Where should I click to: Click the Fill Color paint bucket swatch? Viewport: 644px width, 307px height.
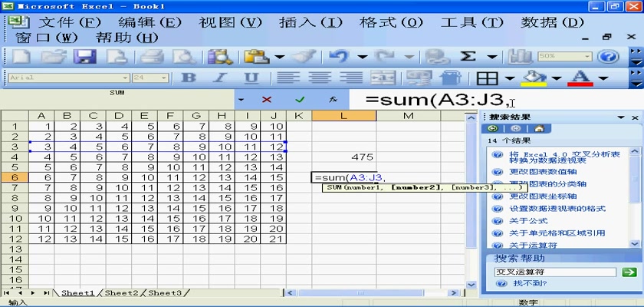coord(532,78)
